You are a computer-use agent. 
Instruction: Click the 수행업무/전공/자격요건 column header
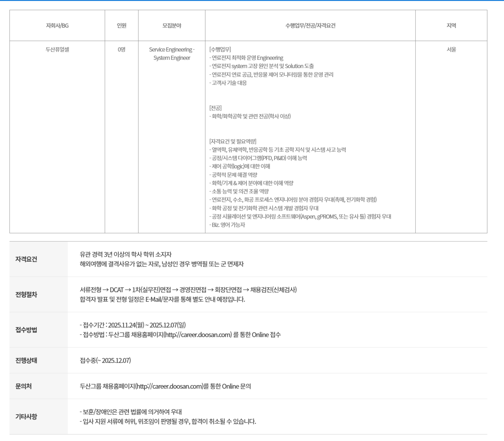[x=310, y=25]
